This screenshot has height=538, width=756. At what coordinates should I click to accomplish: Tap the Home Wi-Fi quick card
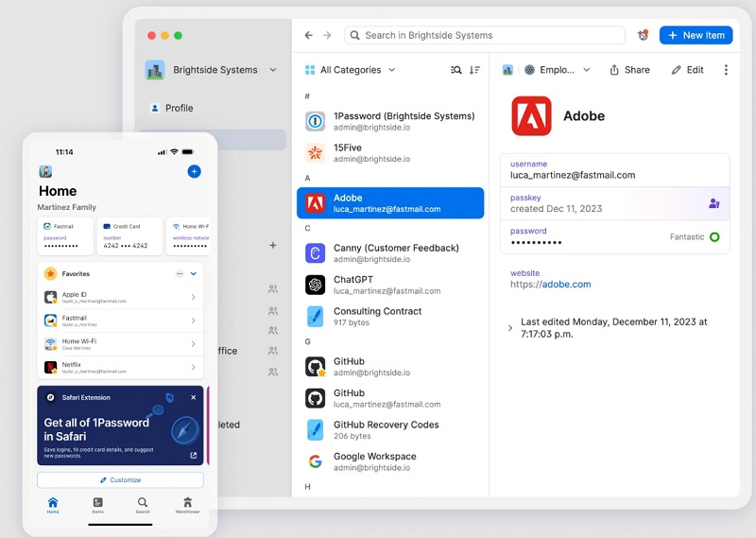coord(188,236)
